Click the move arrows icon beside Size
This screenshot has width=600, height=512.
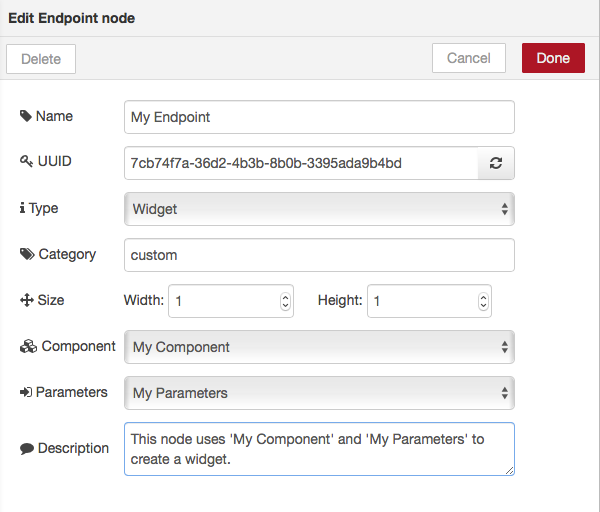[27, 300]
